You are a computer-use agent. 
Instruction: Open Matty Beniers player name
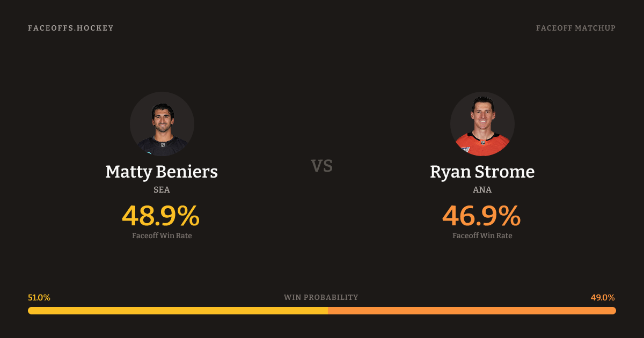[162, 172]
